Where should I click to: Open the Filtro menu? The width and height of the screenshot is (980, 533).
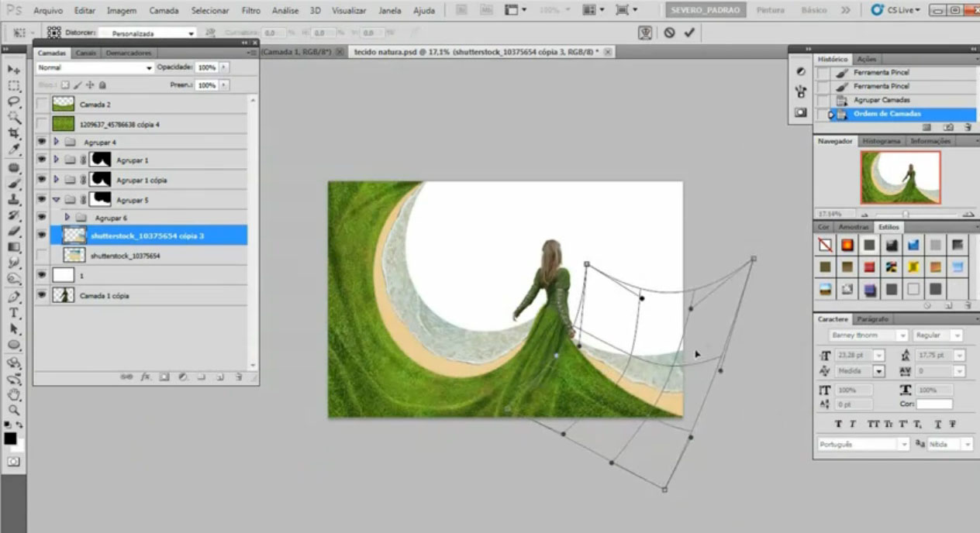point(250,11)
